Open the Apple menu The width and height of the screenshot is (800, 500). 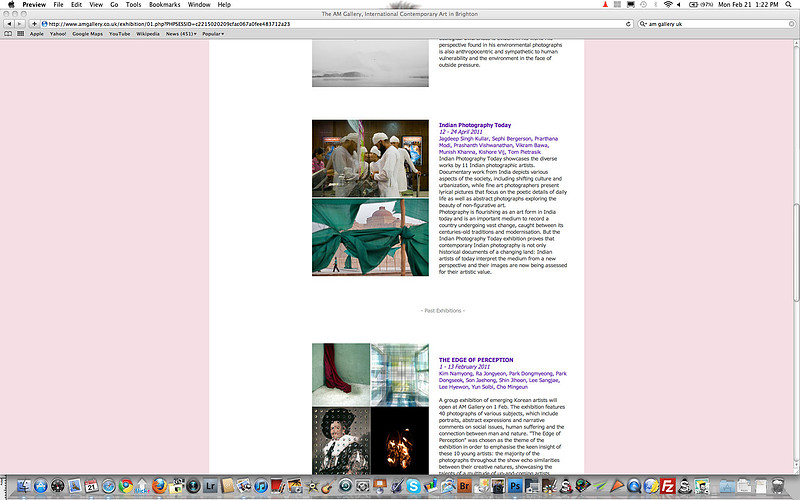pyautogui.click(x=11, y=4)
